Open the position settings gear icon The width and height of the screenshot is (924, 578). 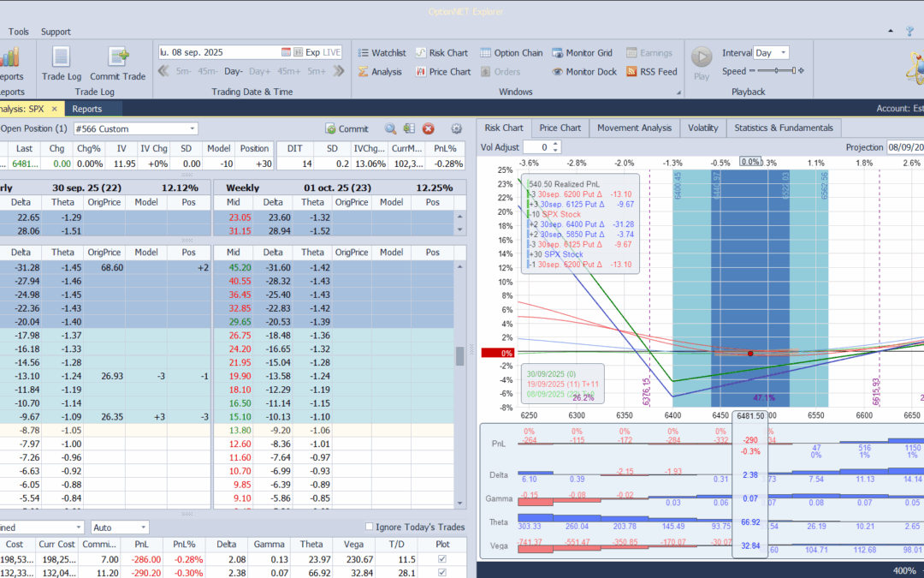[456, 128]
